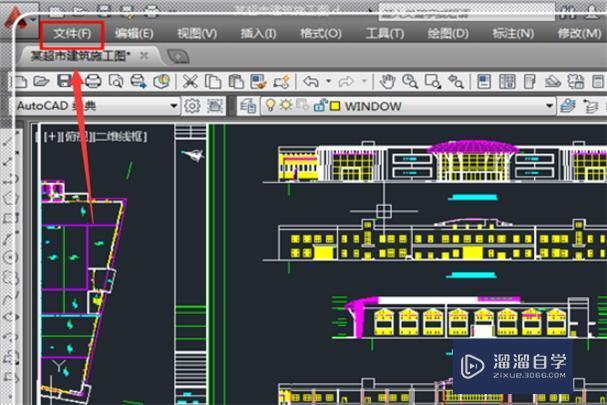Open the Block Editor icon
Image resolution: width=607 pixels, height=405 pixels.
point(281,82)
